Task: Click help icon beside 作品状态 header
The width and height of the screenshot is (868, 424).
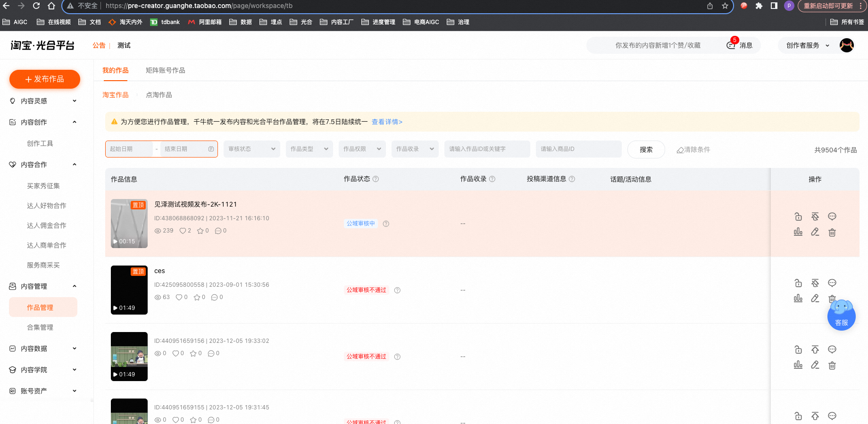Action: pyautogui.click(x=376, y=179)
